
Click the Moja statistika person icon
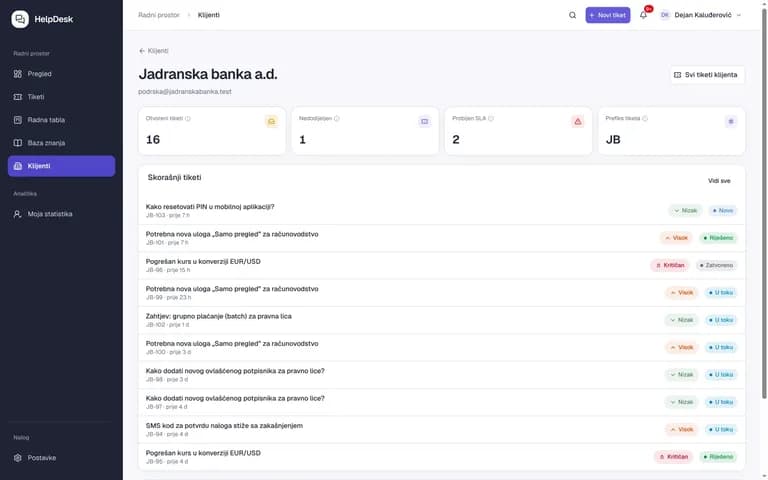pos(18,214)
